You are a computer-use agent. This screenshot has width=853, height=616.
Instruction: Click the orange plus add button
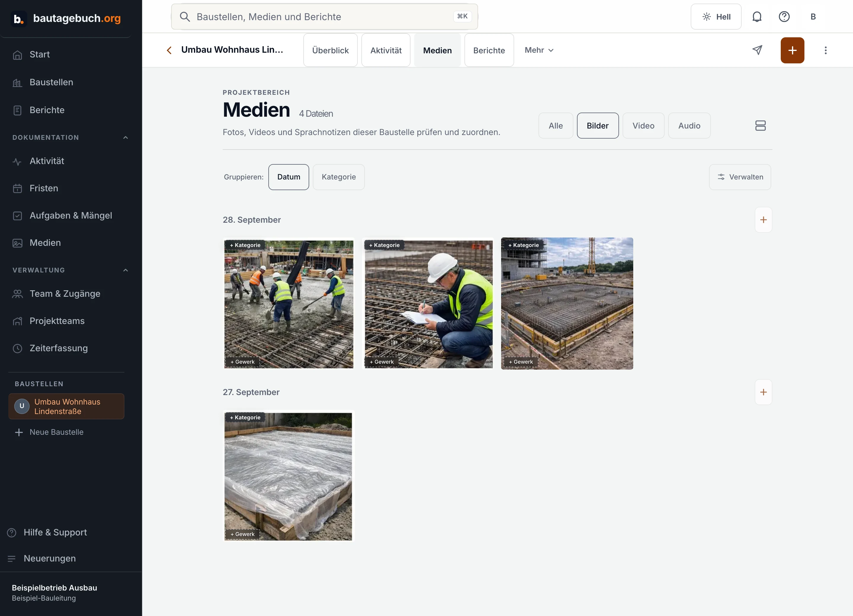coord(792,50)
